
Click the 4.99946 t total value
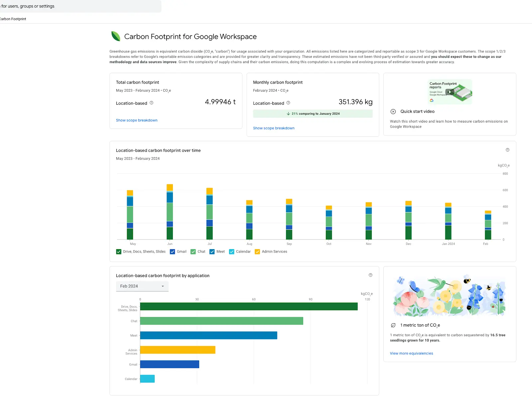(x=220, y=102)
